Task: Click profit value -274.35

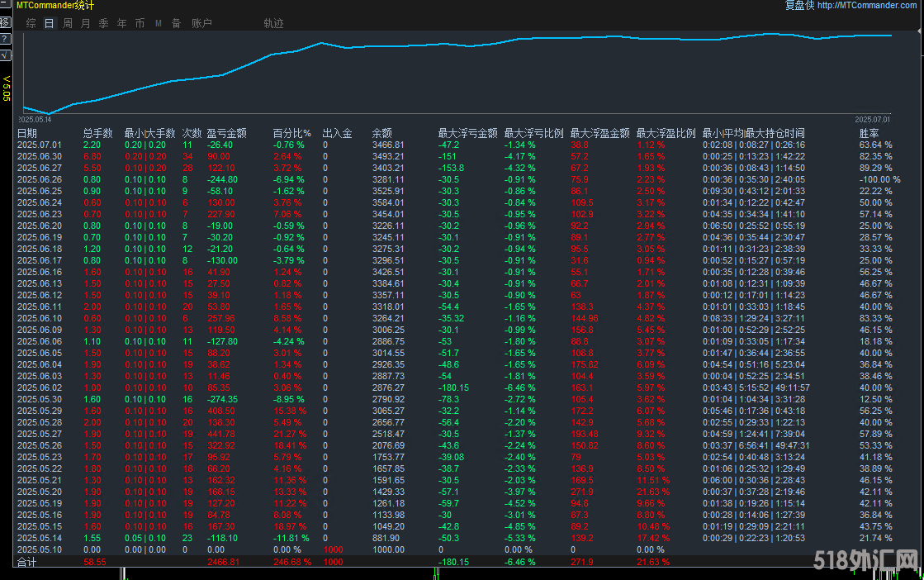Action: click(222, 399)
